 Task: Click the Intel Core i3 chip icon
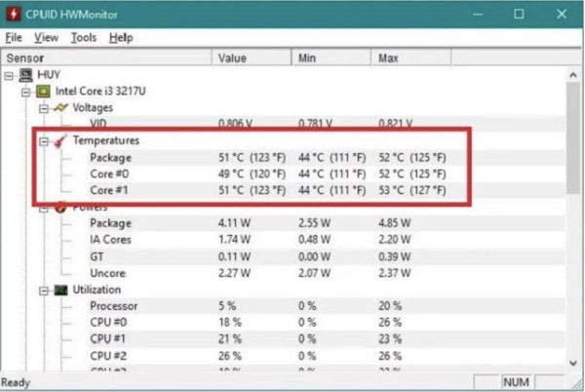pos(43,91)
